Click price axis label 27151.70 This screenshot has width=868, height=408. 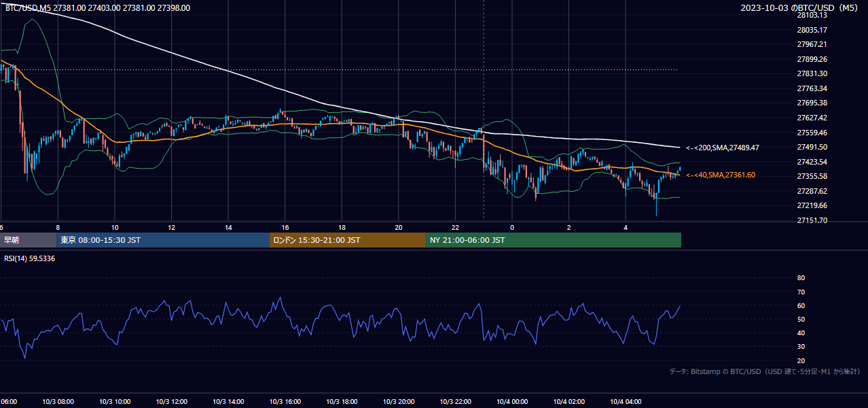tap(812, 220)
